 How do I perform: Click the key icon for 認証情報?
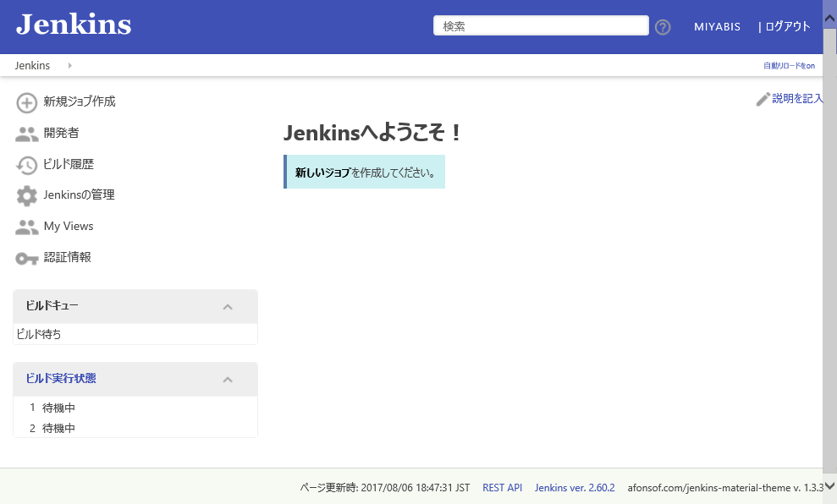coord(27,259)
